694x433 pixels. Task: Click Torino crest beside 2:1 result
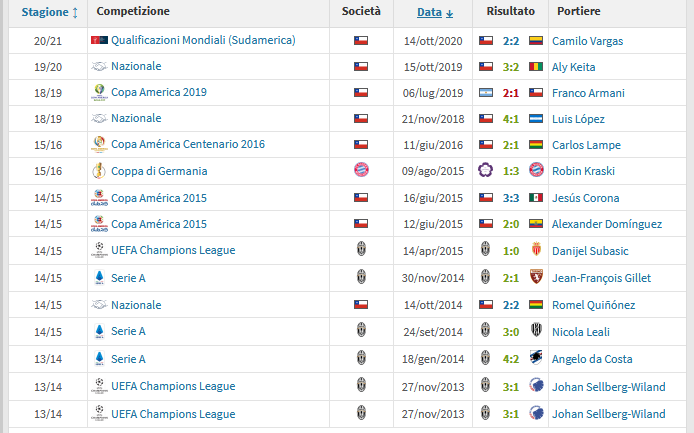536,277
